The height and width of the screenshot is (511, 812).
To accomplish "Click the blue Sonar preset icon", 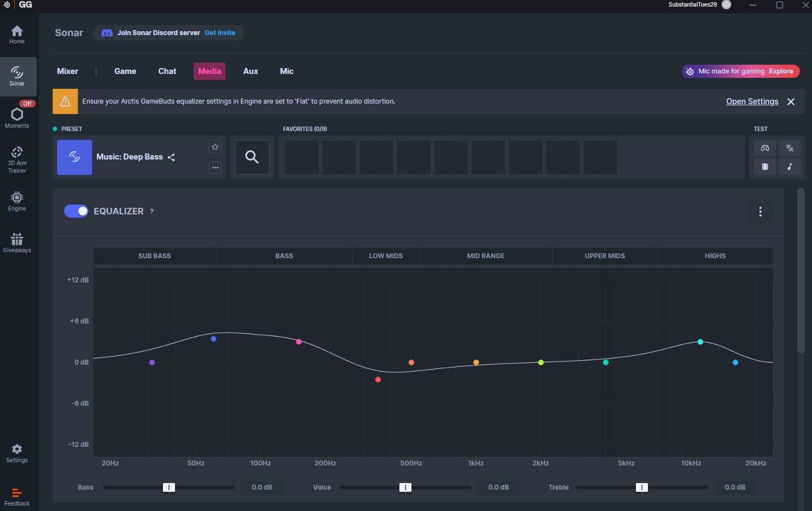I will click(75, 157).
